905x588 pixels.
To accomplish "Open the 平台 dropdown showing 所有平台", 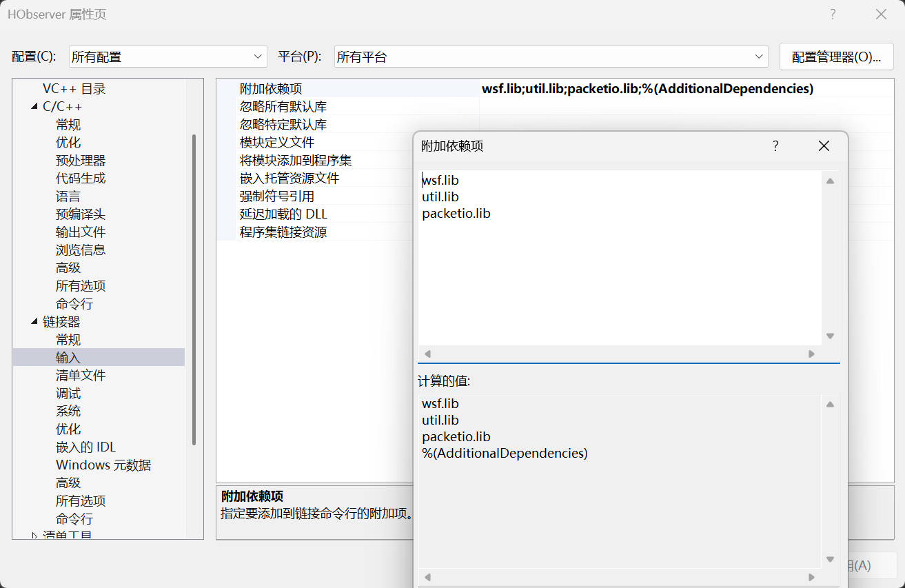I will coord(551,57).
